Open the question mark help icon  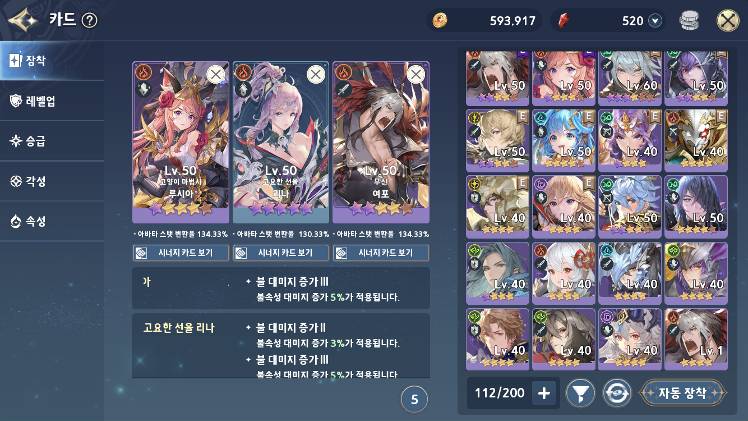pyautogui.click(x=89, y=20)
